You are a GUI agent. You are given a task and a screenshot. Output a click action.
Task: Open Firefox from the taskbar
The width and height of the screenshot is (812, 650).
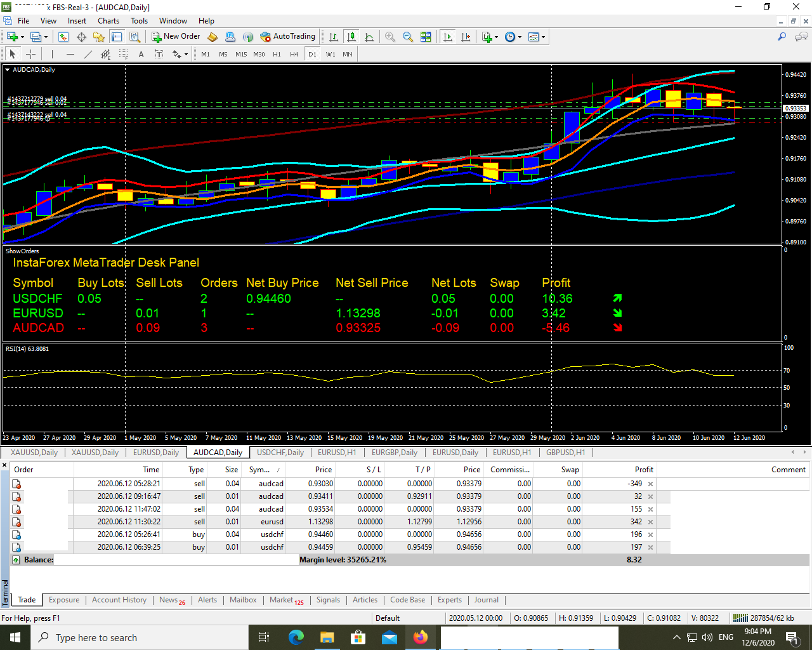pyautogui.click(x=420, y=637)
